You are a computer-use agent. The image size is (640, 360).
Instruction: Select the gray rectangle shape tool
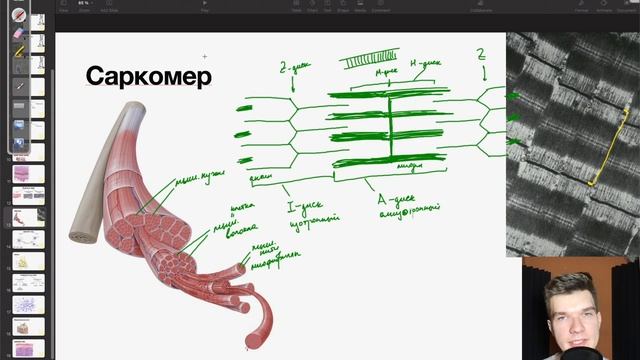click(x=19, y=107)
